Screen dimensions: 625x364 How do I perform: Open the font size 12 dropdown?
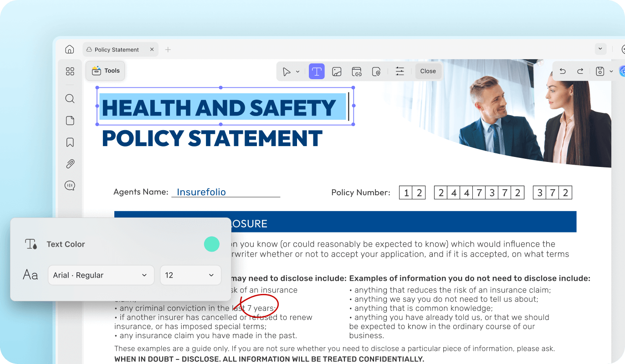tap(190, 275)
